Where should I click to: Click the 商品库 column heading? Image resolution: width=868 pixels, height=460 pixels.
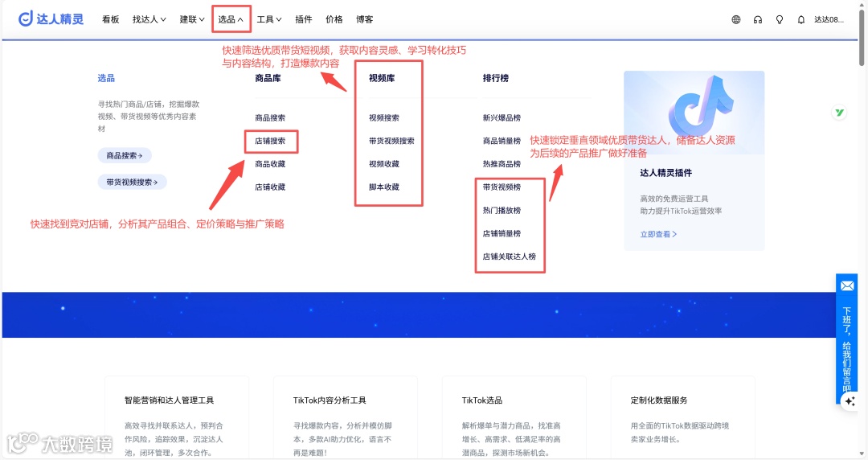(268, 78)
